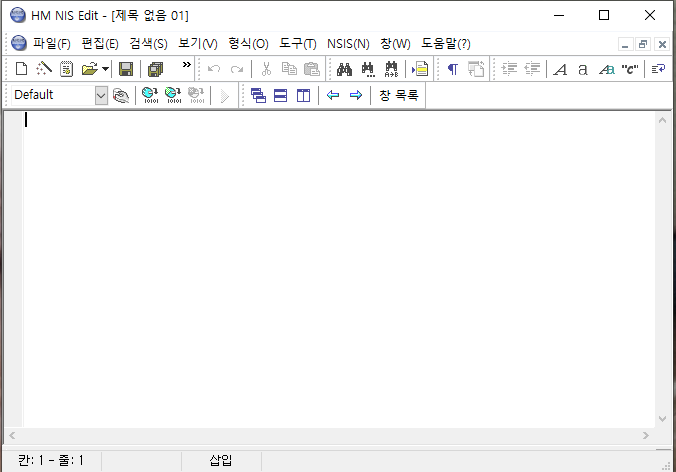Open the 형식(O) menu

click(248, 44)
